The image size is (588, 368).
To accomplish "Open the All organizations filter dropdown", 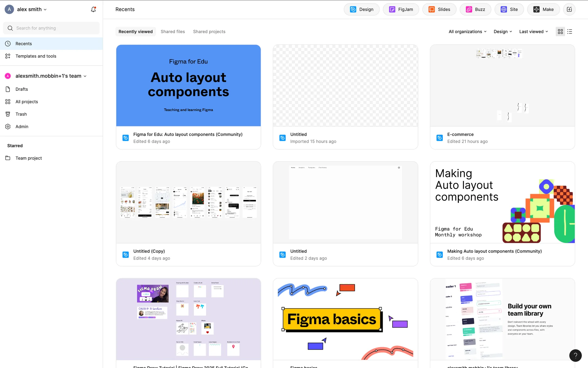I will (x=467, y=32).
